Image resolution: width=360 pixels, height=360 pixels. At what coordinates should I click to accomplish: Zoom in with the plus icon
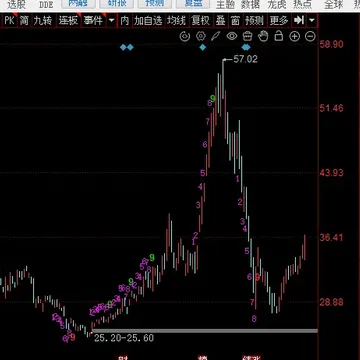294,36
